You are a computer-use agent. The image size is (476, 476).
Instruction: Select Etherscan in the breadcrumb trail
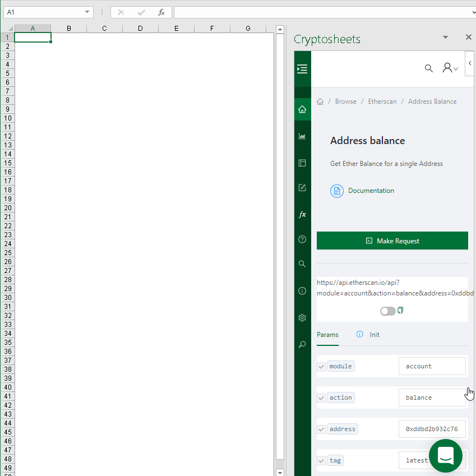tap(382, 101)
